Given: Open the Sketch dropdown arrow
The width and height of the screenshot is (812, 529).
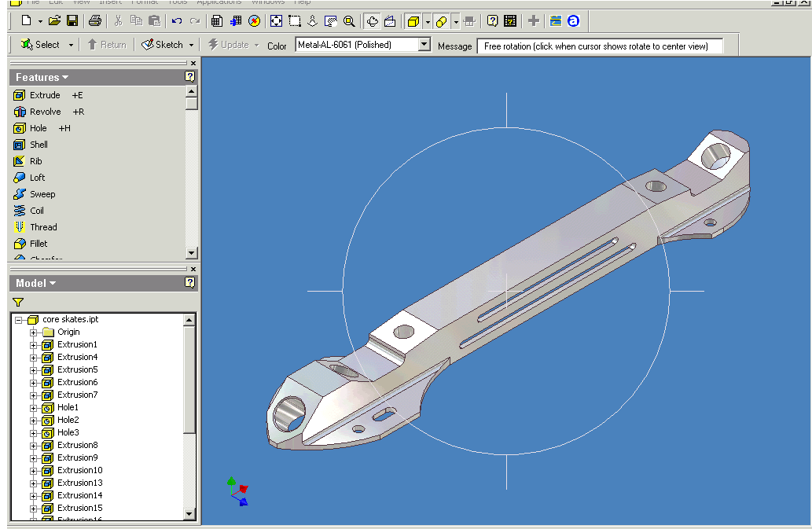Looking at the screenshot, I should [x=191, y=45].
